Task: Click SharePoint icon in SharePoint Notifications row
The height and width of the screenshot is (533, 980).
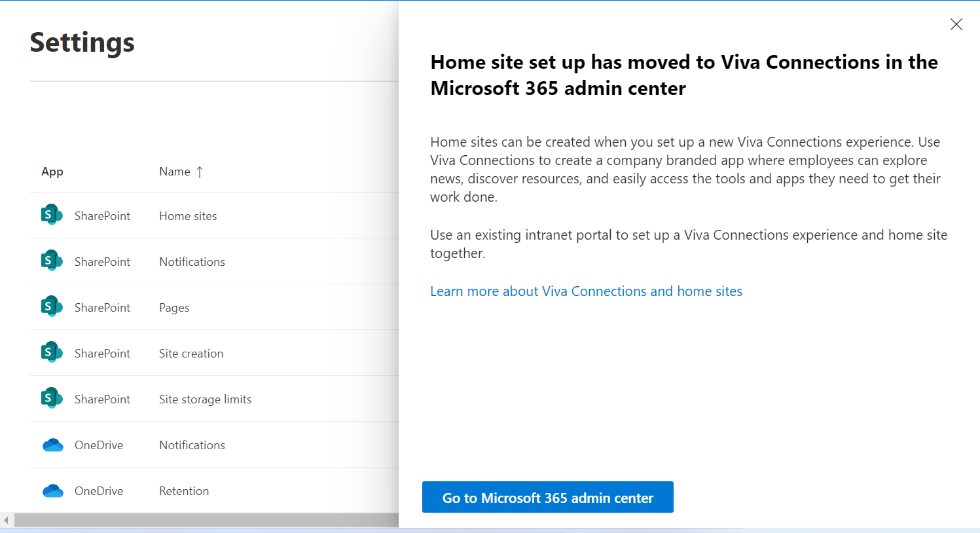Action: pos(52,261)
